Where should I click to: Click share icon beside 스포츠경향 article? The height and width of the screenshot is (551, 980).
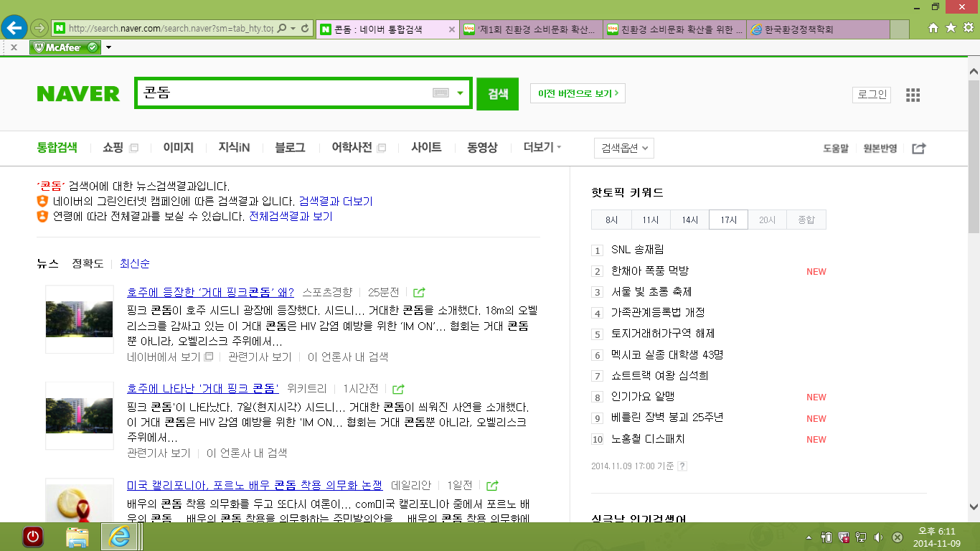coord(420,293)
